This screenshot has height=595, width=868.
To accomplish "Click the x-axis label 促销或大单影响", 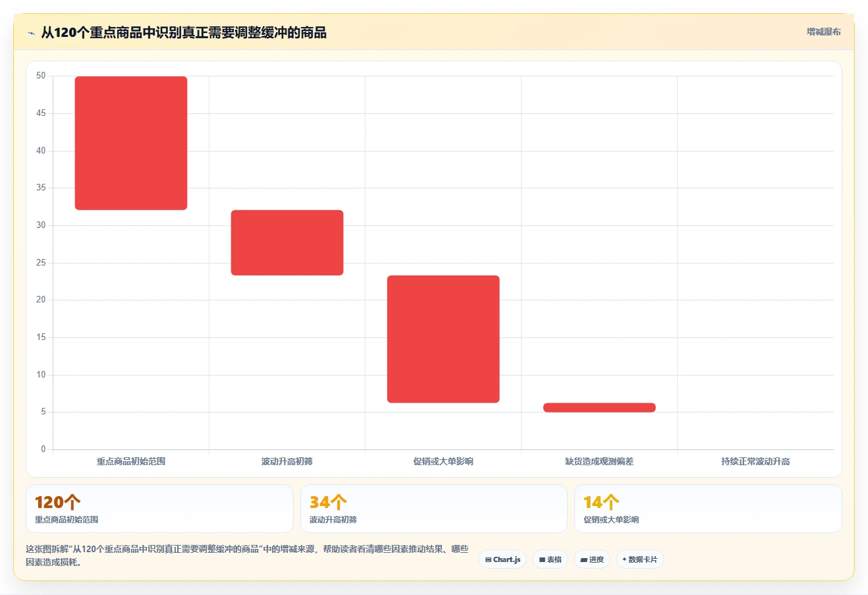I will (443, 461).
